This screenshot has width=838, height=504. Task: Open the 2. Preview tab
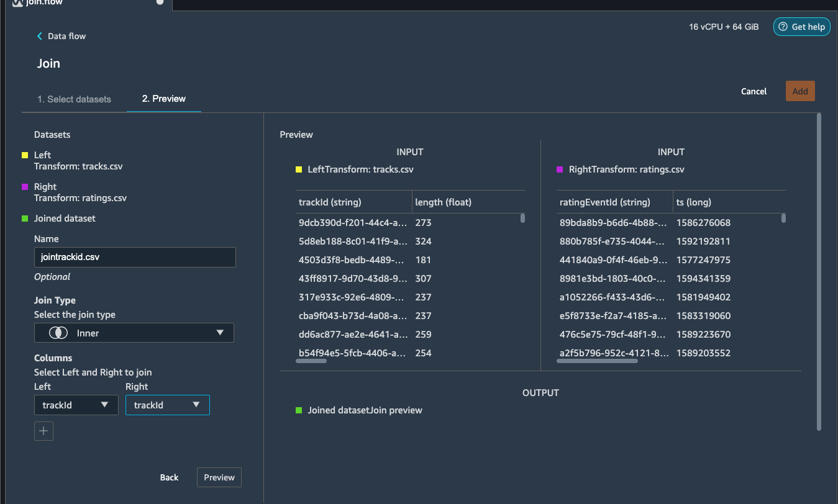coord(164,99)
